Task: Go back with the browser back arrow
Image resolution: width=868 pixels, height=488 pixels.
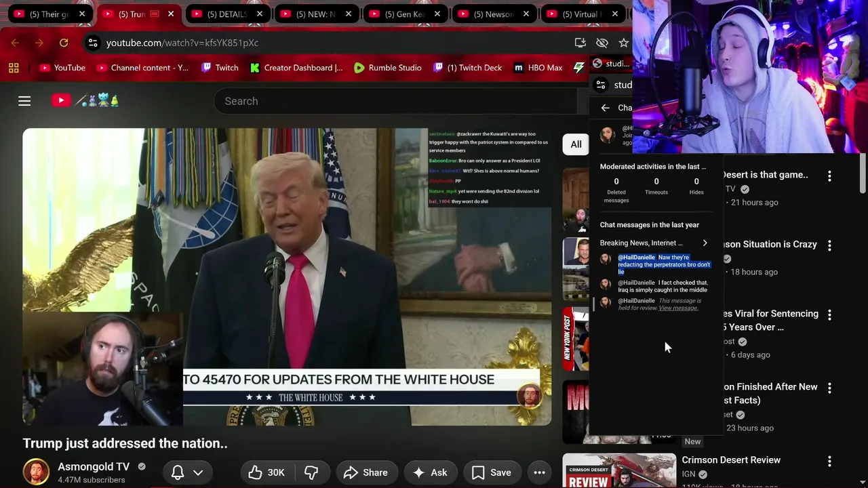Action: click(x=15, y=43)
